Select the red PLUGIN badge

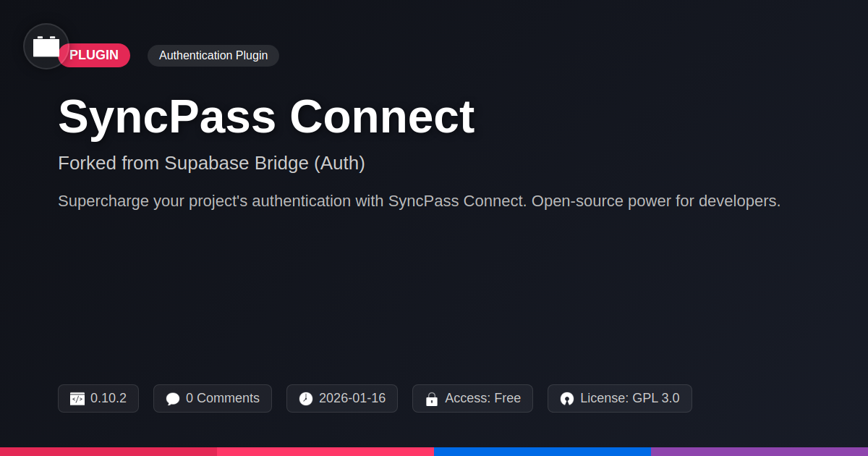tap(94, 55)
